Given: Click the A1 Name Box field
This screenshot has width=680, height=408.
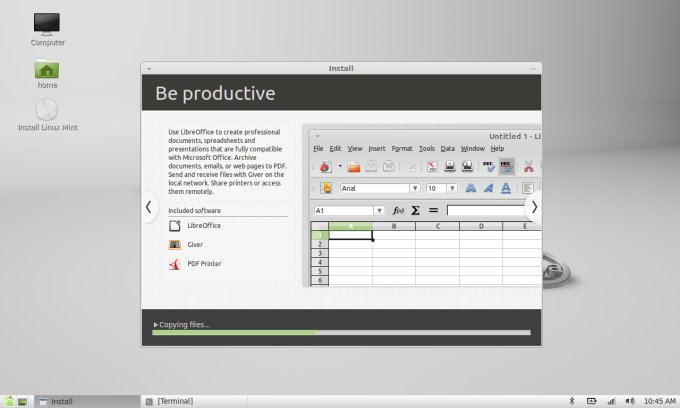Looking at the screenshot, I should pos(344,210).
